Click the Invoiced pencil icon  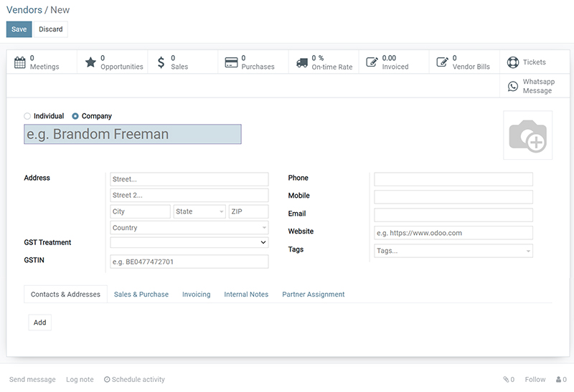tap(372, 62)
